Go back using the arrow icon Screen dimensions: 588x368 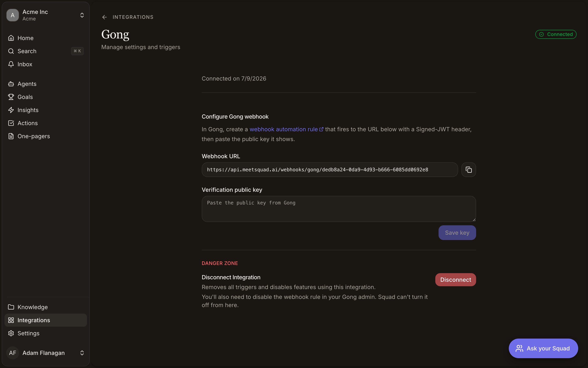tap(105, 17)
